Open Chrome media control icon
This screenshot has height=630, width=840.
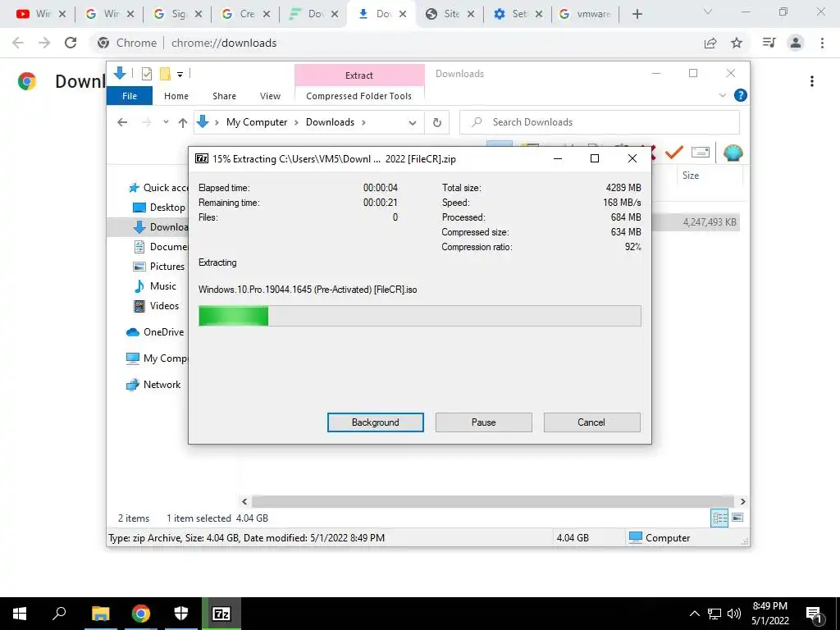[x=769, y=43]
